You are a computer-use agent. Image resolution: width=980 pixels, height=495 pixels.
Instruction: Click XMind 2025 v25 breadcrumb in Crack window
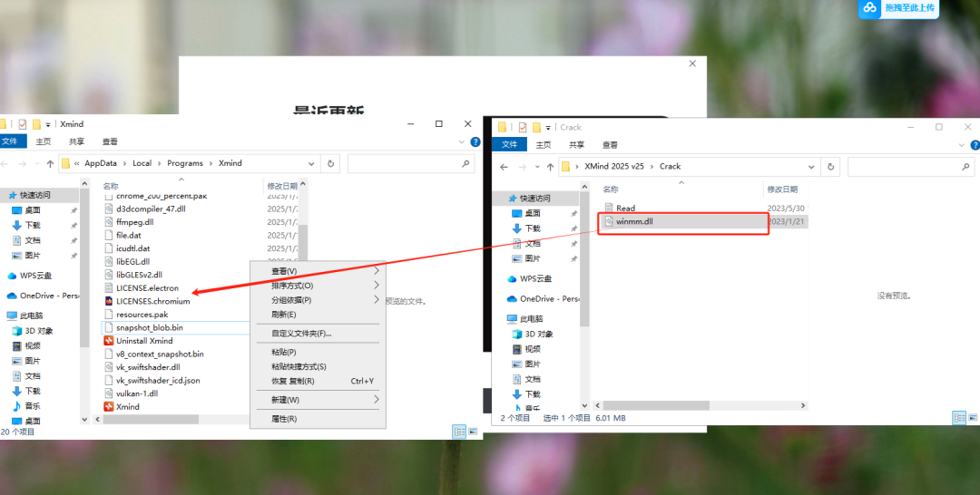pos(614,167)
